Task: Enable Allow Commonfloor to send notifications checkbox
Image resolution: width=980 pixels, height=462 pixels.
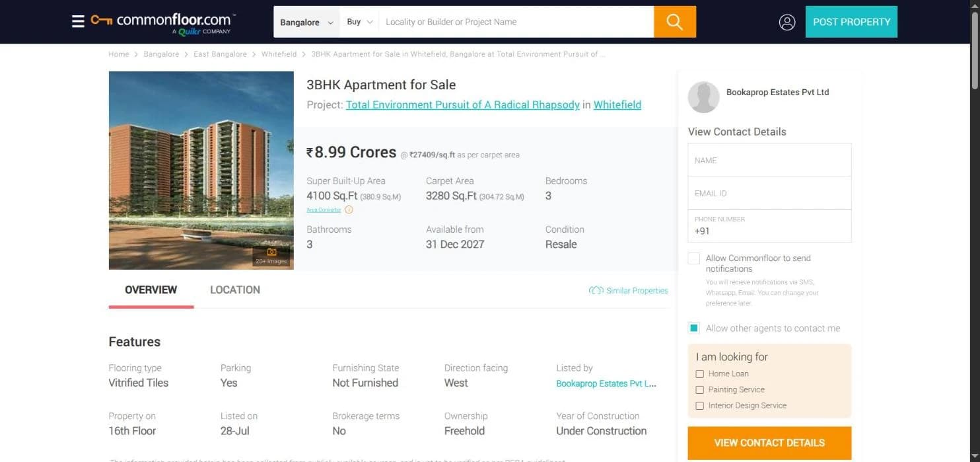Action: click(693, 258)
